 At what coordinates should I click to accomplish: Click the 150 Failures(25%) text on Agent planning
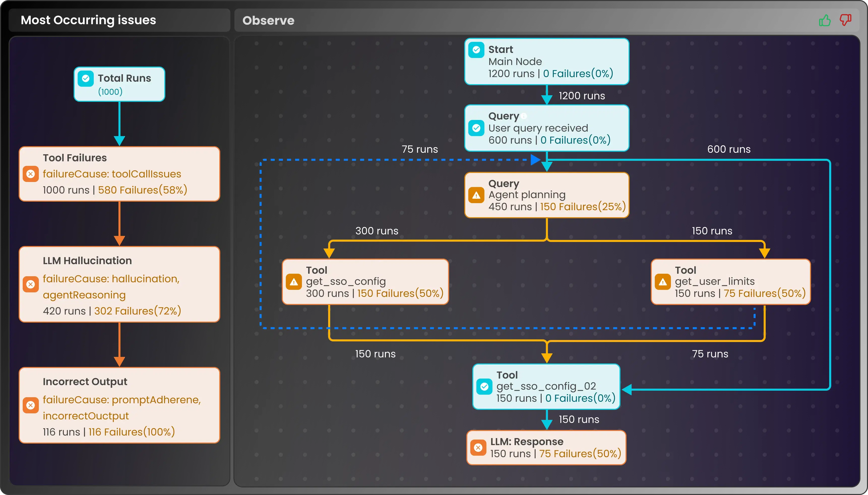[583, 207]
